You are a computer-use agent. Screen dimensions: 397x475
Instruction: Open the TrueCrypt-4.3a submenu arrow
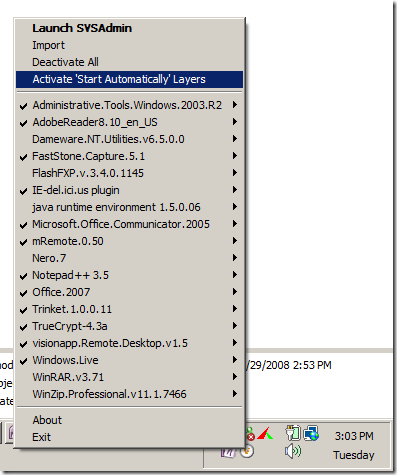point(235,325)
